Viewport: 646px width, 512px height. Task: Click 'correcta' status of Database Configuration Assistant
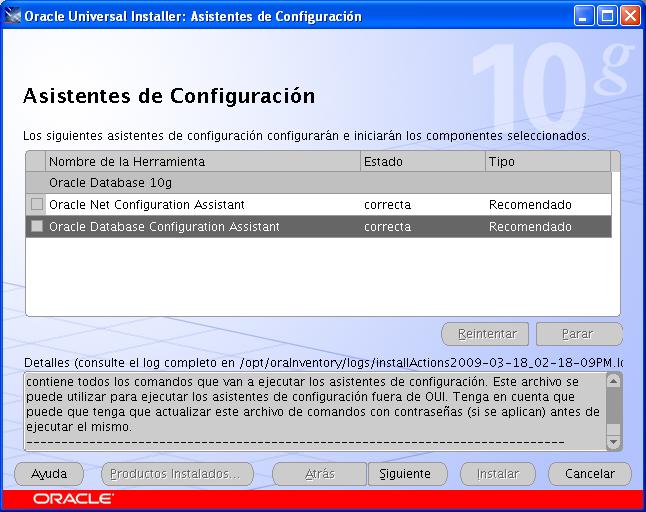387,227
